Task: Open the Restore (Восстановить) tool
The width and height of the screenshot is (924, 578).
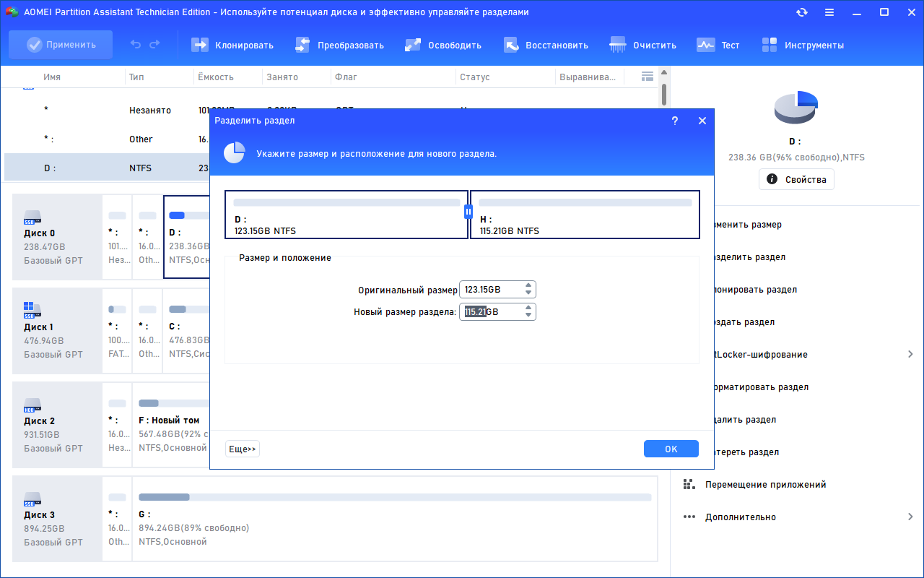Action: (546, 45)
